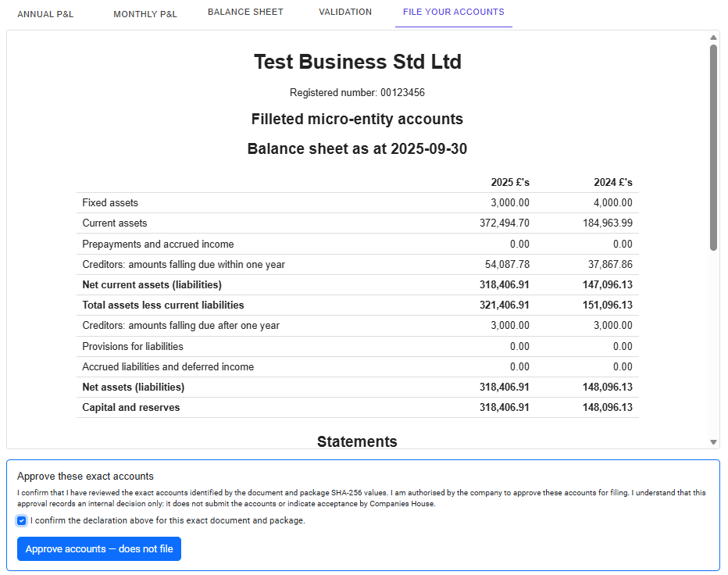Click the Current assets row label

click(x=115, y=223)
